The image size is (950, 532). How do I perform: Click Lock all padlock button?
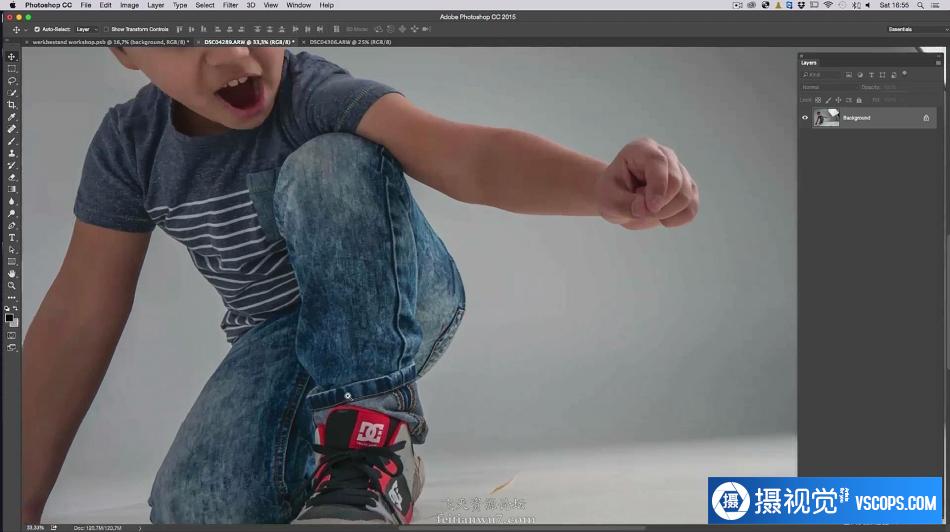tap(859, 100)
